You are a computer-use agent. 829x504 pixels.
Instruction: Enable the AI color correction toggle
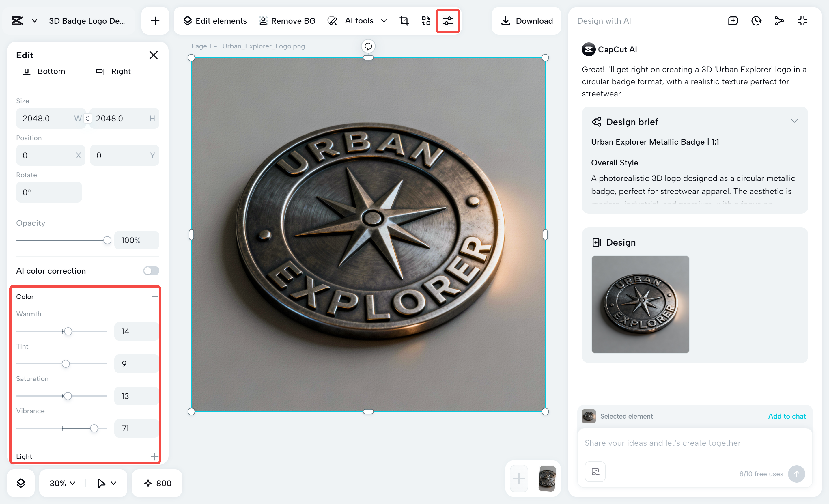151,271
